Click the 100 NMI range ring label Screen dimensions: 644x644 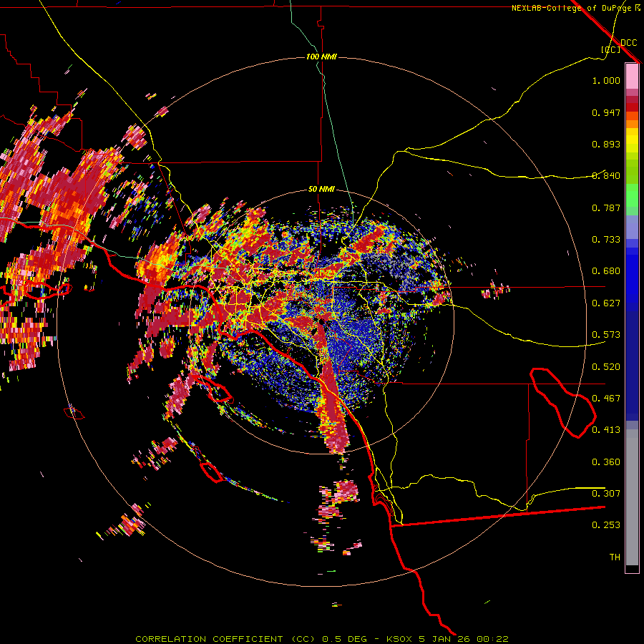click(321, 57)
